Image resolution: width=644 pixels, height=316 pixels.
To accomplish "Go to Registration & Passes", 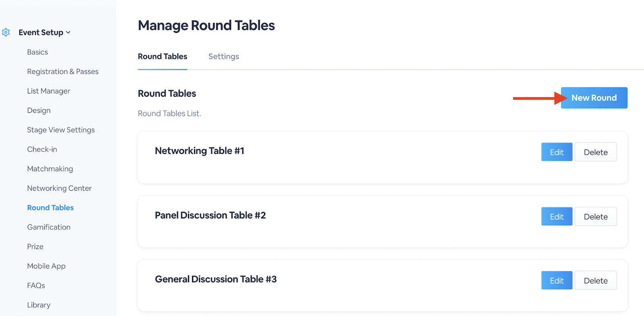I will [63, 71].
